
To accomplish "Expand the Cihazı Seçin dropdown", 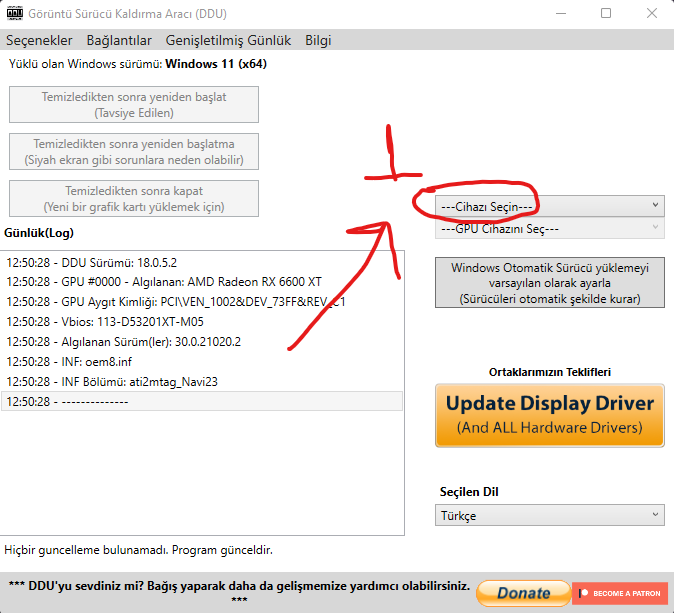I will coord(549,206).
